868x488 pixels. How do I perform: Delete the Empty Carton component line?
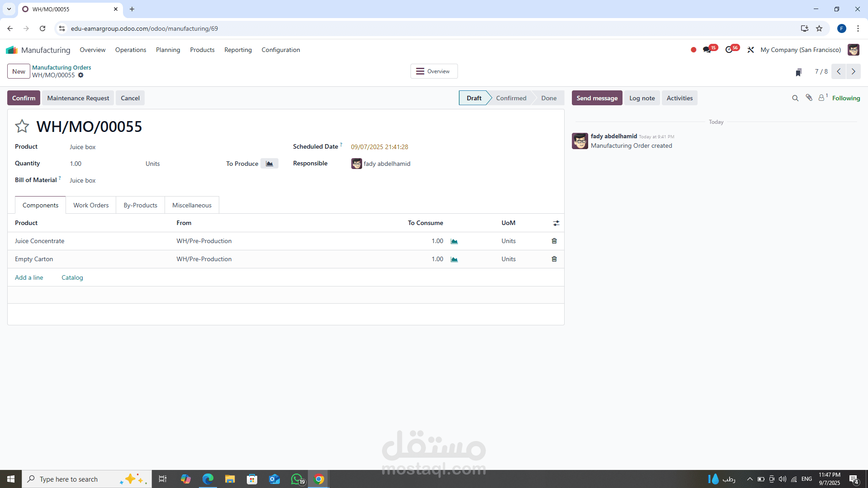[x=554, y=259]
